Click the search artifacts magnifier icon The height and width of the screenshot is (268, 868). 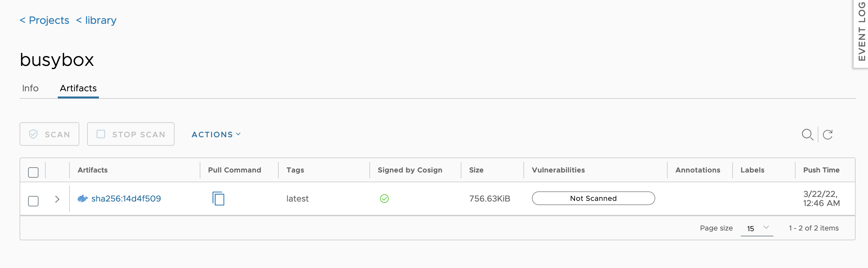tap(807, 135)
